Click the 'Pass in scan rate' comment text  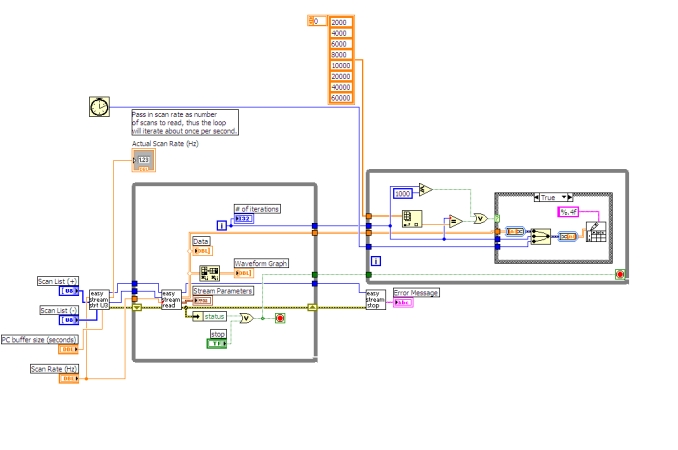[x=185, y=122]
